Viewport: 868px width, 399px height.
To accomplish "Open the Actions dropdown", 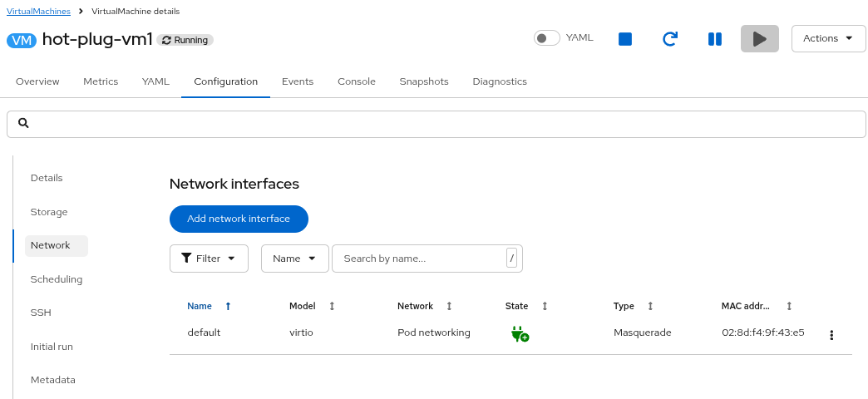I will pyautogui.click(x=828, y=38).
